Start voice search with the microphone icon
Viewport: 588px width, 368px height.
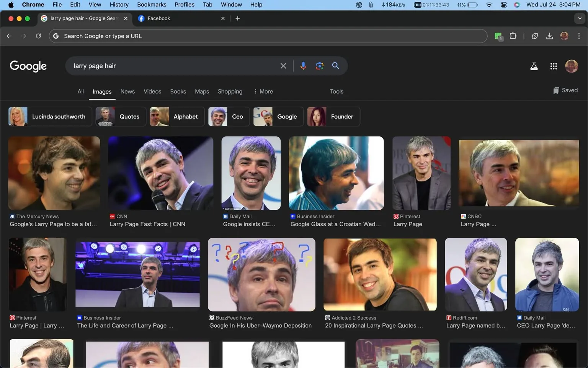pyautogui.click(x=303, y=66)
